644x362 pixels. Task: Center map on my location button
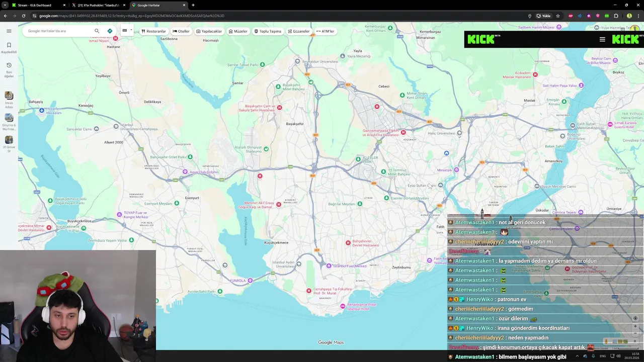[x=635, y=318]
